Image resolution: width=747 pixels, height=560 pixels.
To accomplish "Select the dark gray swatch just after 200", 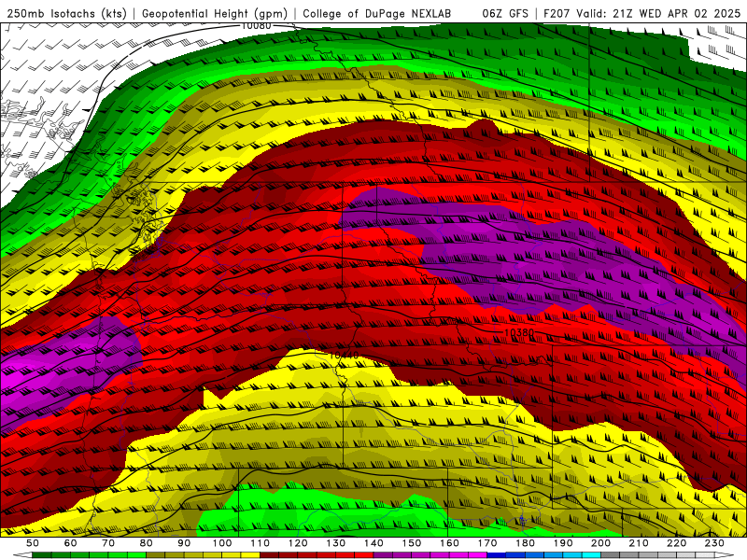I will point(611,555).
